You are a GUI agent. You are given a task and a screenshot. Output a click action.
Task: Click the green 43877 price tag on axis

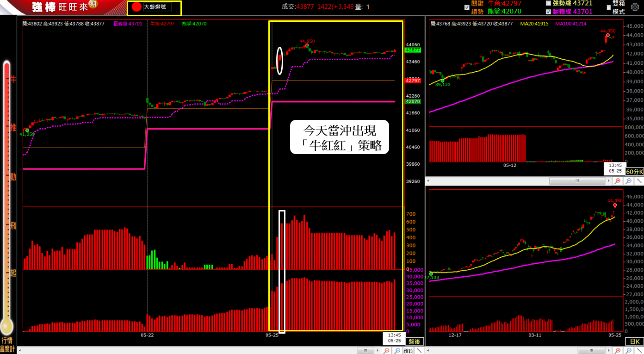(413, 50)
